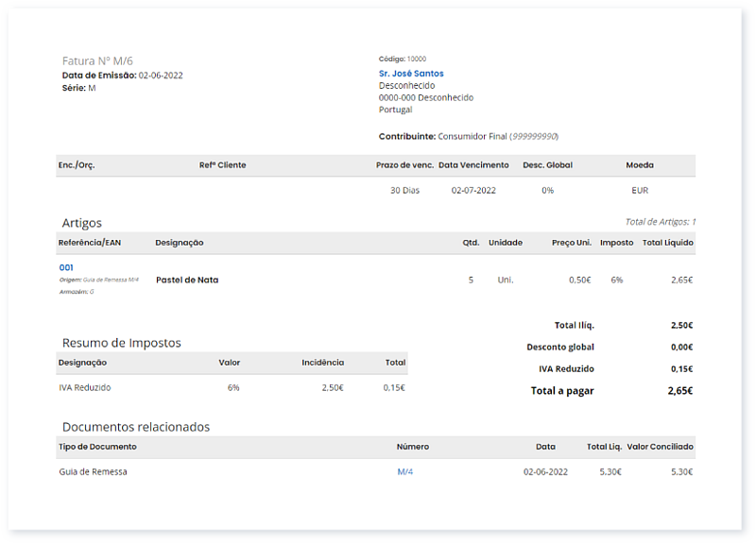Click the Qtd. column header
Image resolution: width=756 pixels, height=544 pixels.
coord(471,243)
